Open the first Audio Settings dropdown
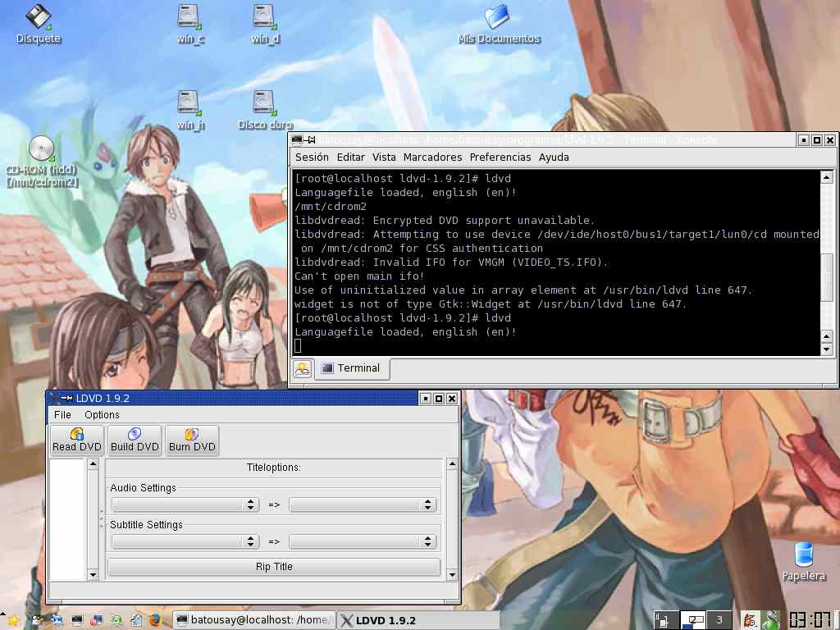840x630 pixels. 185,504
